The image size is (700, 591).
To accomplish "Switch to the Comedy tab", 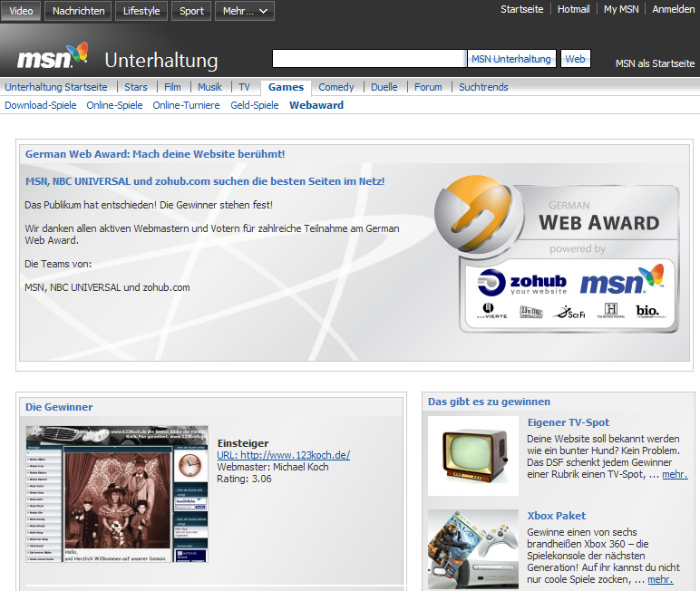I will pos(336,87).
